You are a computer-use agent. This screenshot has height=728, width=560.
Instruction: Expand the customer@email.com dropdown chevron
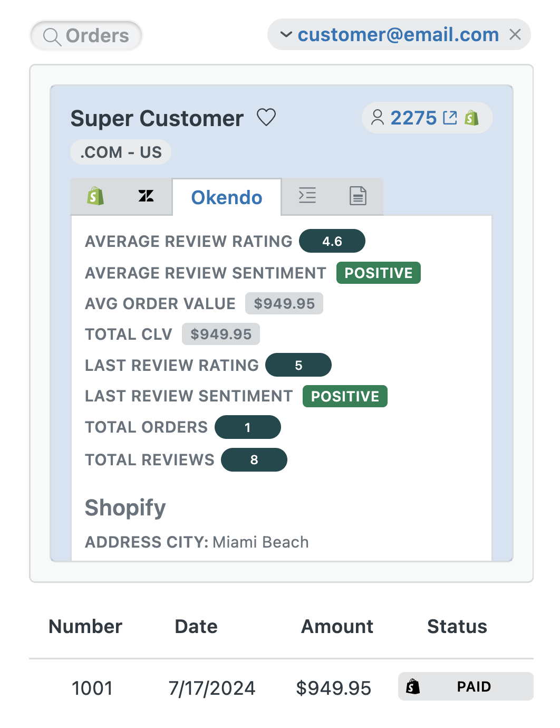286,35
